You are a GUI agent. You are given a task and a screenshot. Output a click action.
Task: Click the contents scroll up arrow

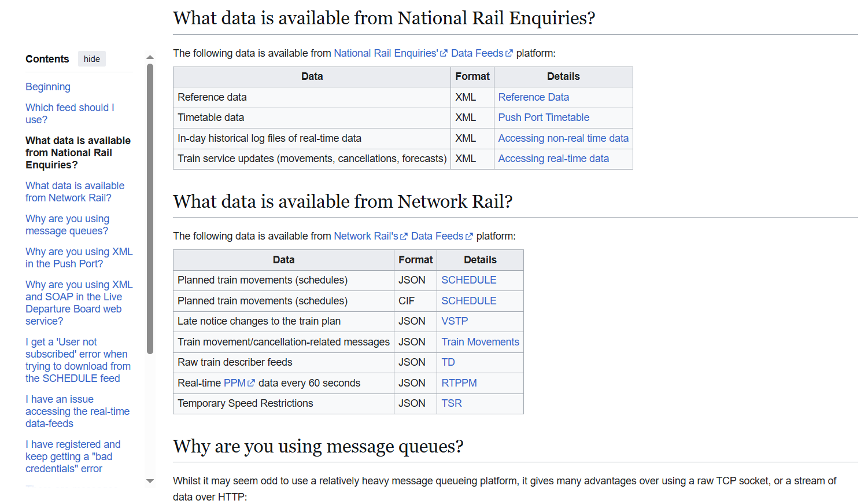click(x=150, y=57)
